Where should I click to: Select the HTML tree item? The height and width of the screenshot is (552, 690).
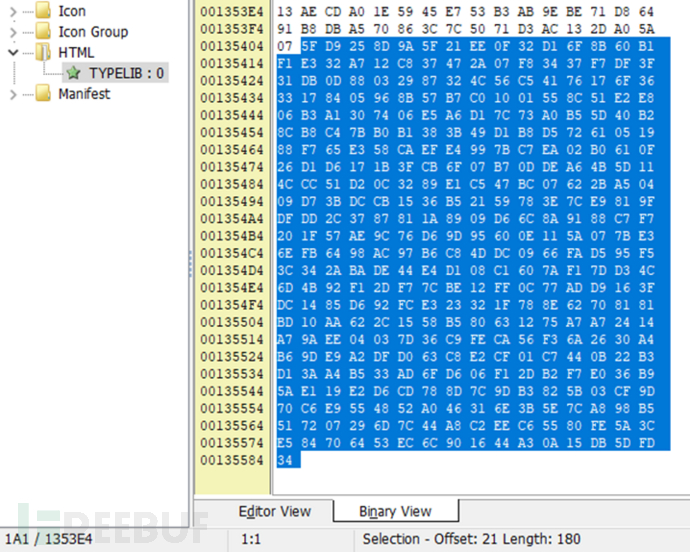point(76,53)
